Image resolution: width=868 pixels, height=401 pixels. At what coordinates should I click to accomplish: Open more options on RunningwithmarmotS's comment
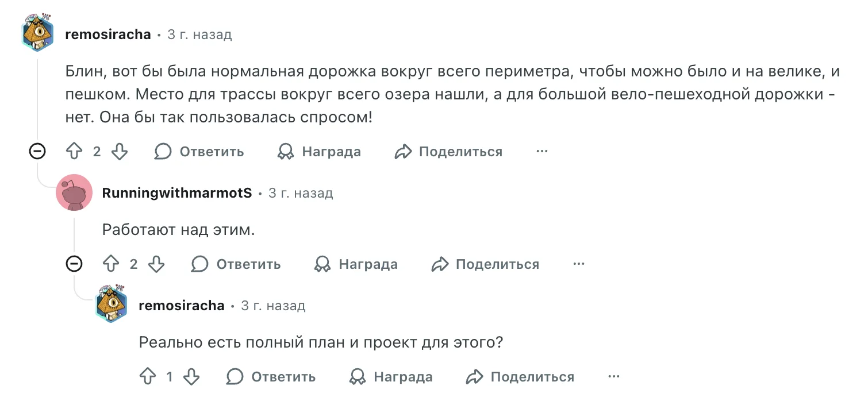(x=578, y=264)
